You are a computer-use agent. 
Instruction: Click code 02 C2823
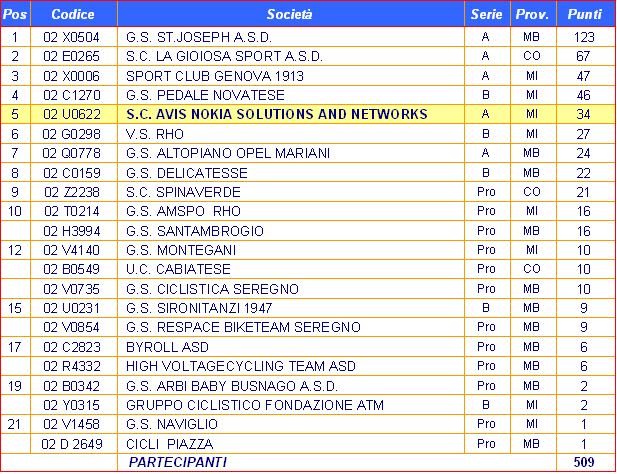click(72, 347)
